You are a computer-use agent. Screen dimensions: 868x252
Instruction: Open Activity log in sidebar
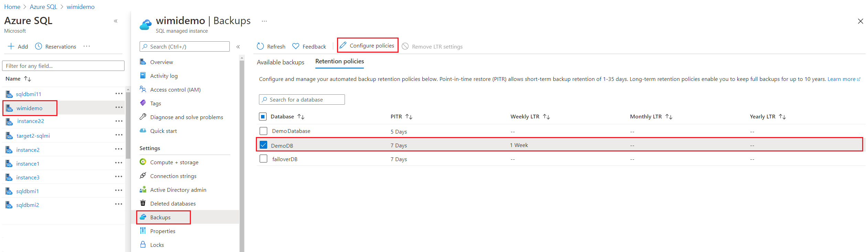click(x=164, y=76)
